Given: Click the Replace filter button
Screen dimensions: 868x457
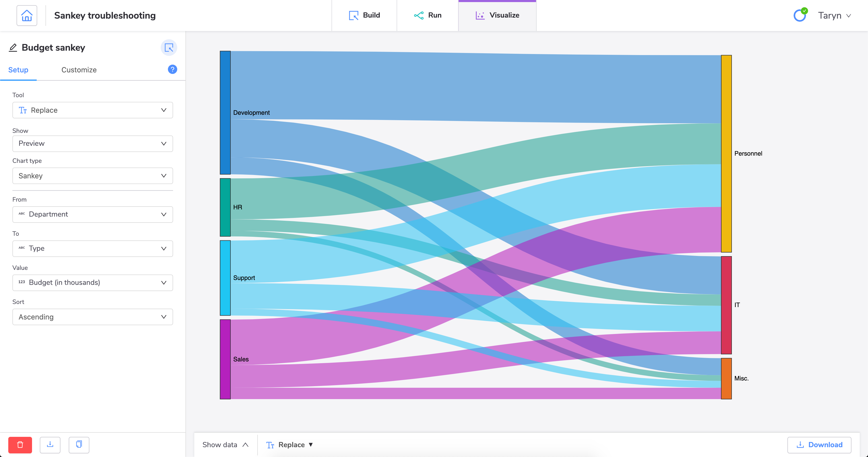Looking at the screenshot, I should point(288,444).
